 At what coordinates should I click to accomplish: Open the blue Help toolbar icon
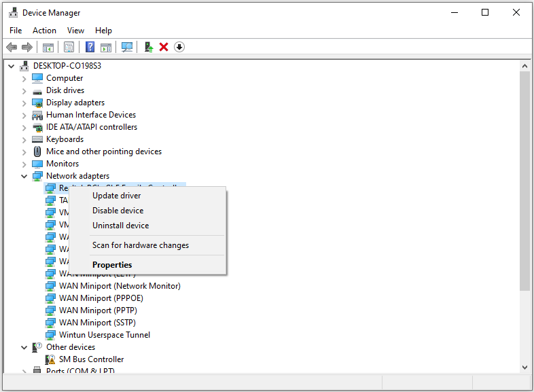tap(90, 47)
